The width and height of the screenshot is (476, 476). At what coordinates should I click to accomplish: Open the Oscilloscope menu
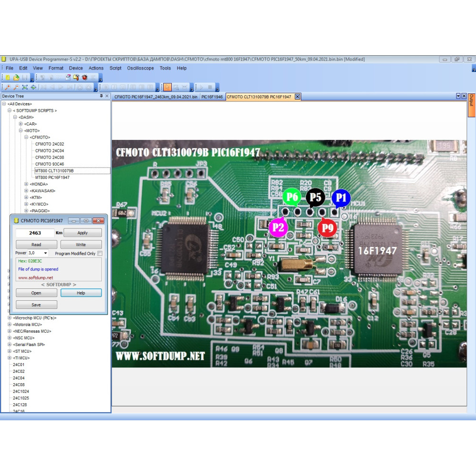(x=140, y=68)
